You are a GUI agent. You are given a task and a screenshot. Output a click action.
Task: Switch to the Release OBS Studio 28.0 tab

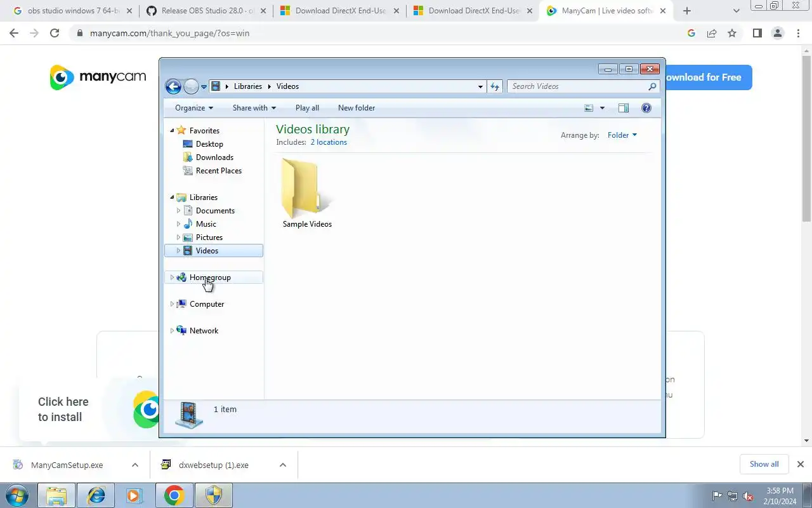click(x=206, y=11)
